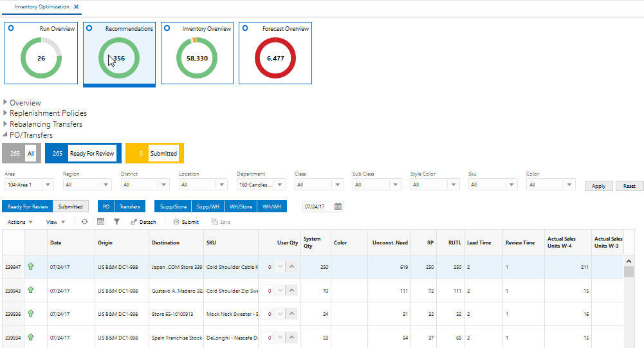This screenshot has height=348, width=644.
Task: Click the 58,330 Inventory Overview donut chart
Action: 197,58
